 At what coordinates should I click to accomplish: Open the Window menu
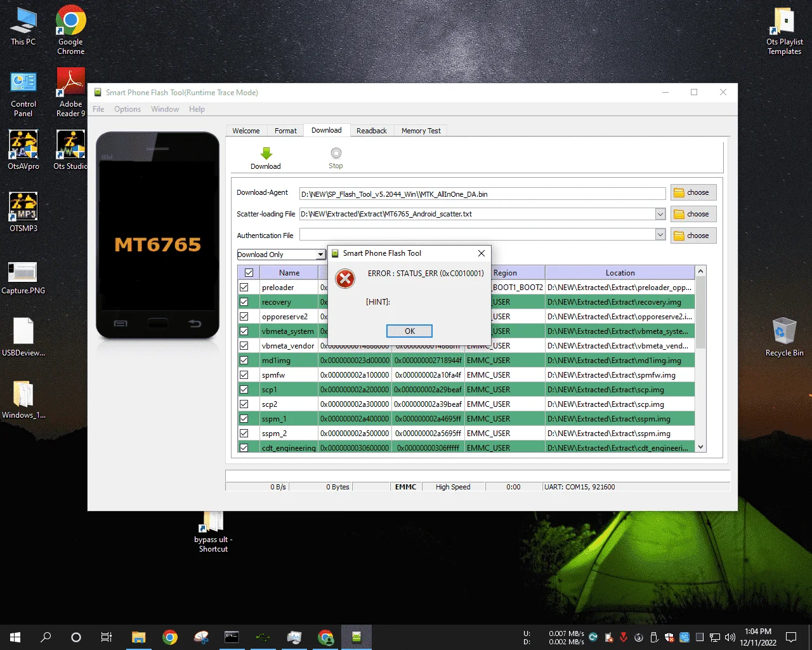click(x=165, y=109)
